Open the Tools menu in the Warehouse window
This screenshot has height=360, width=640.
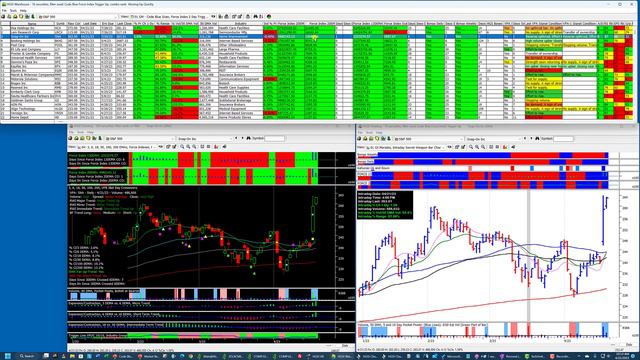[x=13, y=10]
